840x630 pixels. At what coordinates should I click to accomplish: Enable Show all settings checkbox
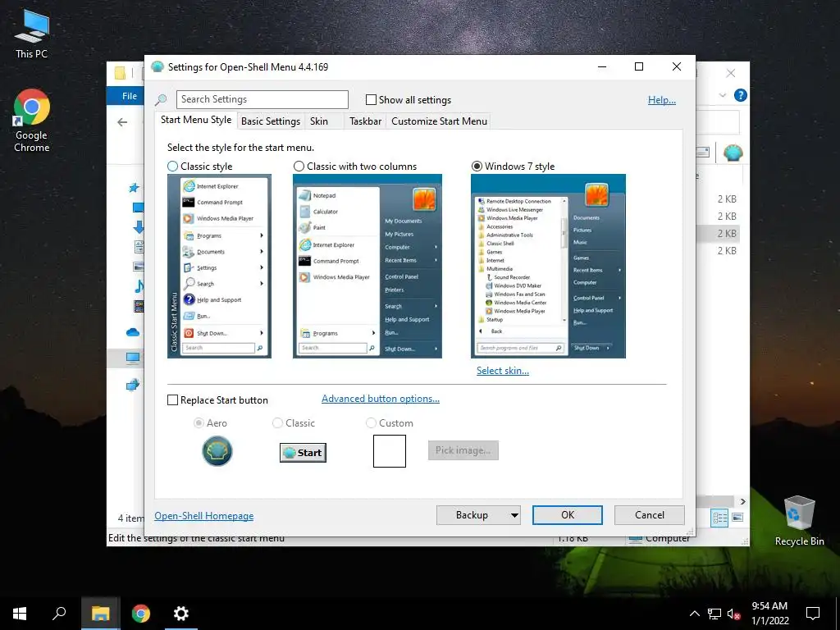tap(371, 99)
